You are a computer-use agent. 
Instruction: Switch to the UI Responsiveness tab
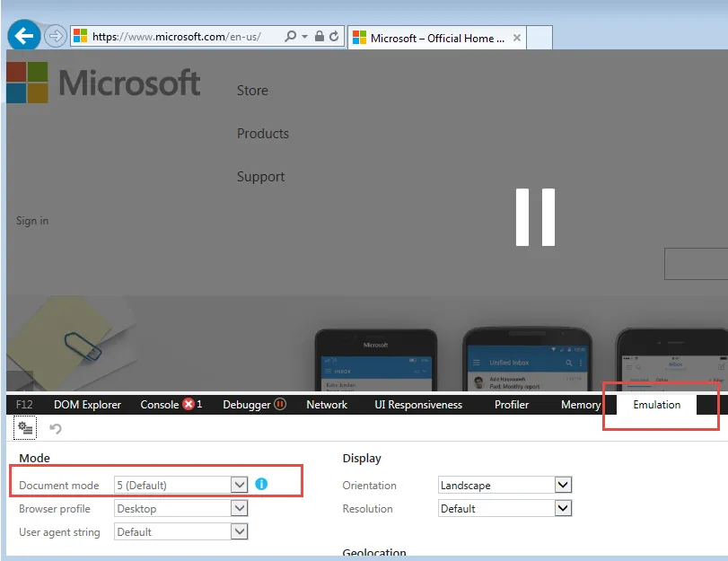(x=418, y=405)
